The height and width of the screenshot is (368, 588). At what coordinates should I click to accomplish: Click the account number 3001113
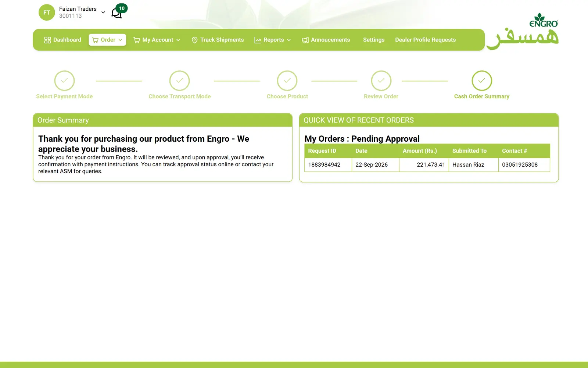point(71,16)
